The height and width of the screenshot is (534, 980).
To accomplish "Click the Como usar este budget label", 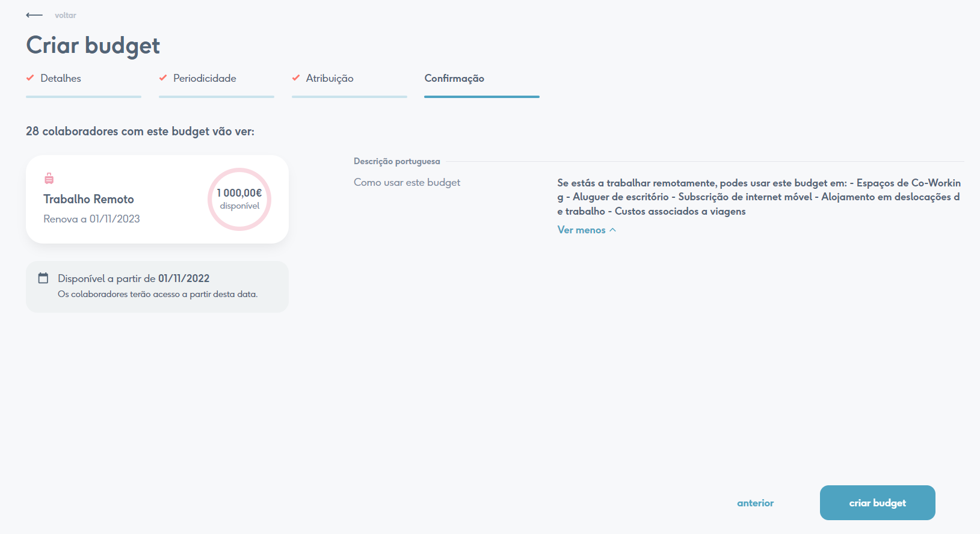I will tap(407, 182).
